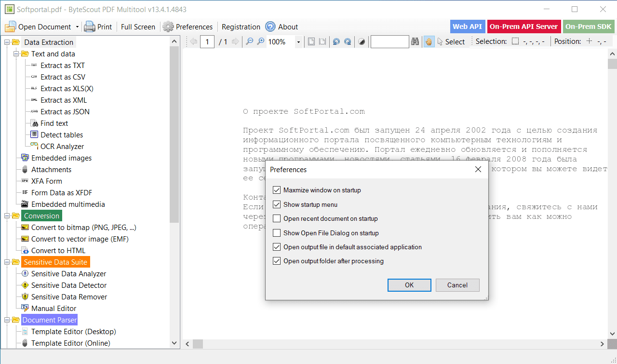
Task: Collapse the Document Parser node
Action: (7, 320)
